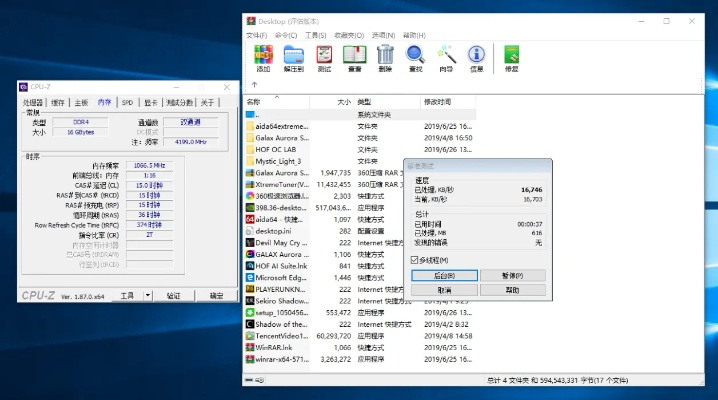Click the WinRAR Add (添加) toolbar icon
Viewport: 718px width, 400px height.
tap(263, 58)
